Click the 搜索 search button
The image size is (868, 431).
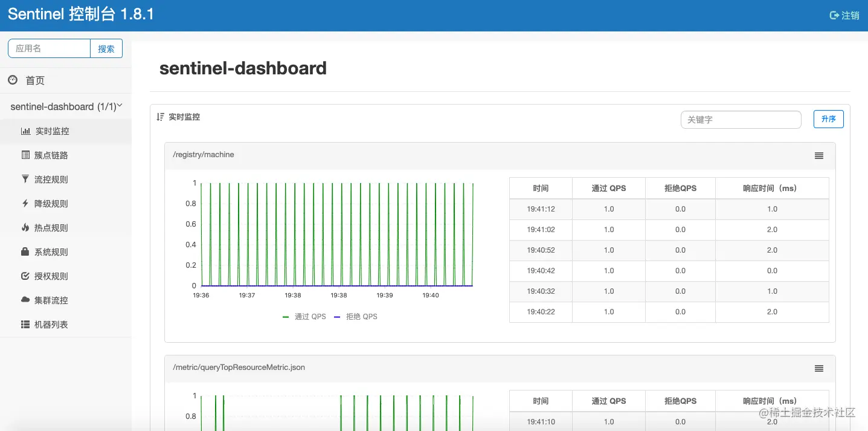[x=106, y=48]
